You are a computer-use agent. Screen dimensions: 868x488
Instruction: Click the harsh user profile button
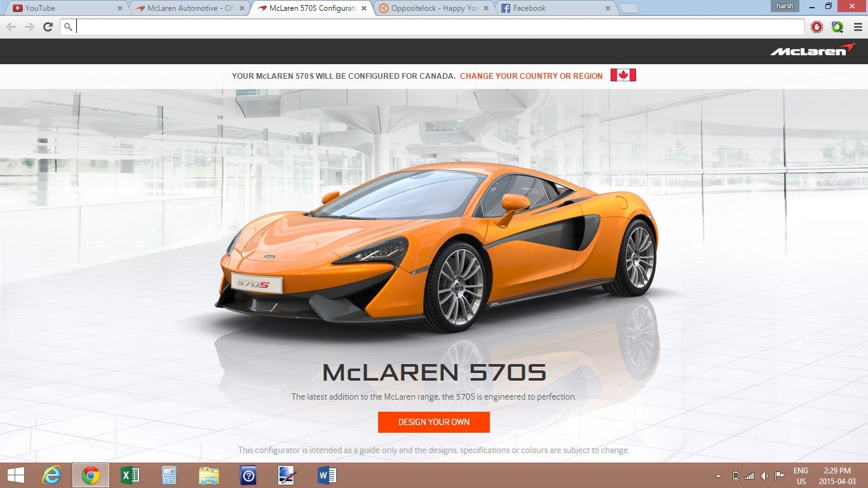(x=784, y=6)
